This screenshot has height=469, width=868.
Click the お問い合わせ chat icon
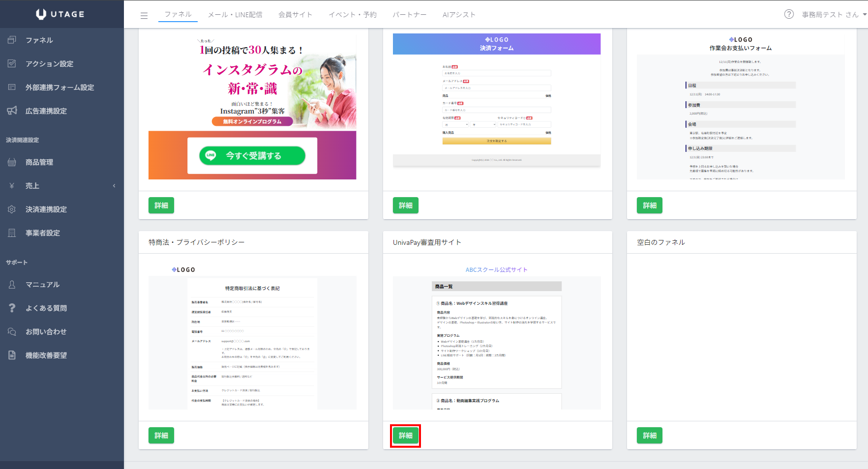click(12, 332)
